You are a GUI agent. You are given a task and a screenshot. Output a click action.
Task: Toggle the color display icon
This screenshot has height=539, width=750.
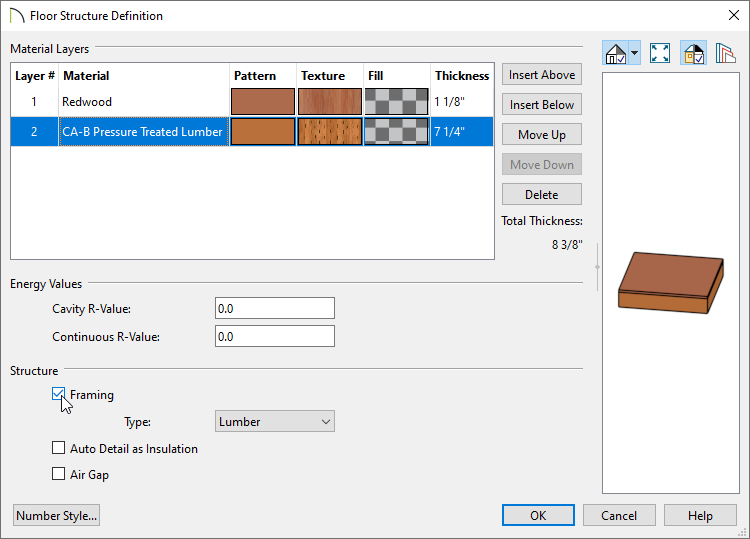694,53
